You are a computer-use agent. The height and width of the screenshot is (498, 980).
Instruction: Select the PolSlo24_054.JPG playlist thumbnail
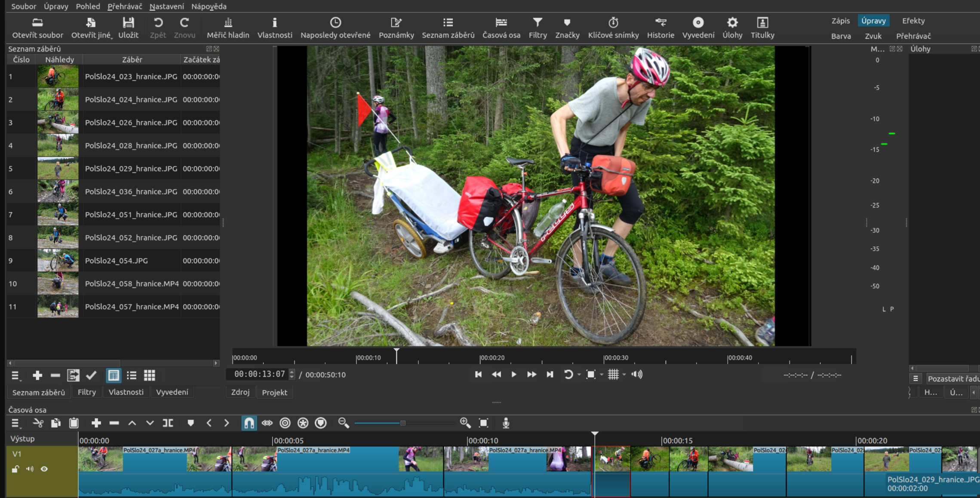[x=58, y=260]
